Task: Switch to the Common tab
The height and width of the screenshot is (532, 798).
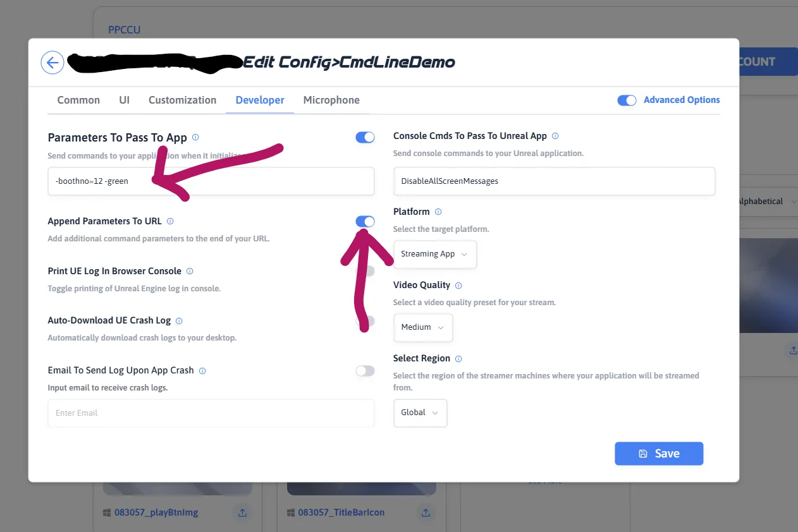Action: [78, 100]
